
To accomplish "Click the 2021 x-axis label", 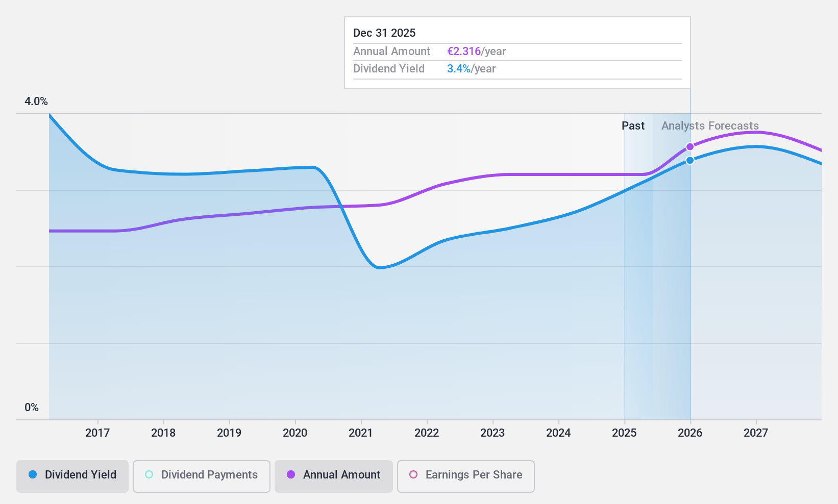I will tap(361, 433).
